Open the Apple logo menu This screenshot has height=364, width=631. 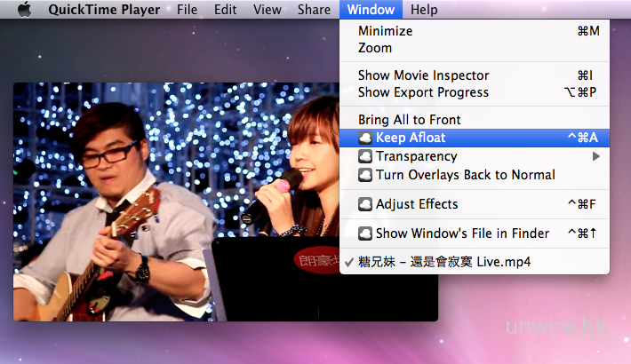pos(24,10)
